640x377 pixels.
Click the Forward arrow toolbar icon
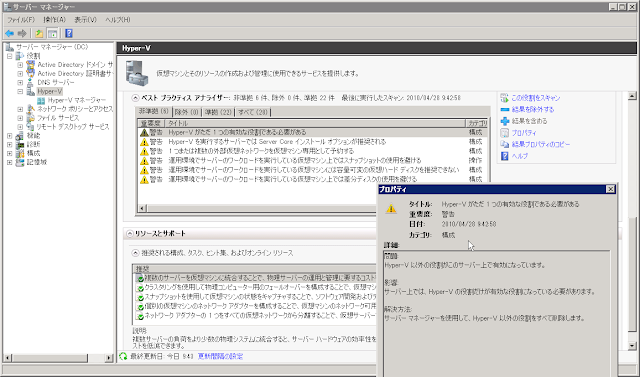pos(22,33)
